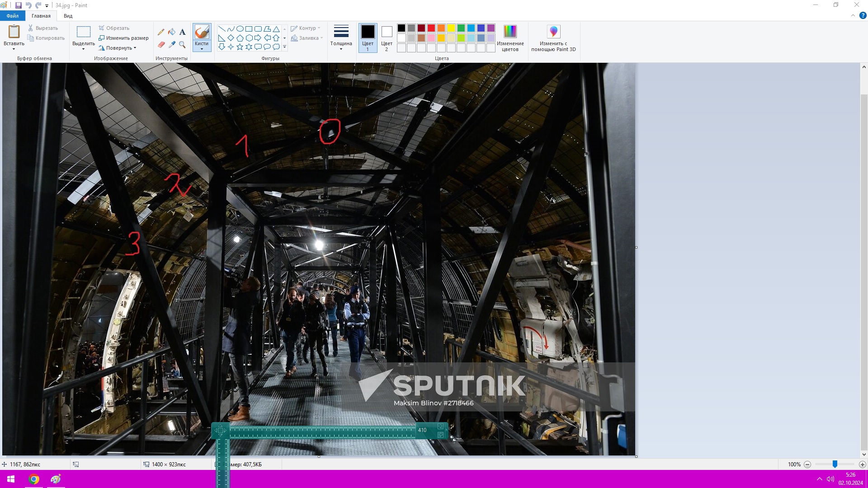868x488 pixels.
Task: Choose the Curve shape
Action: (x=231, y=29)
